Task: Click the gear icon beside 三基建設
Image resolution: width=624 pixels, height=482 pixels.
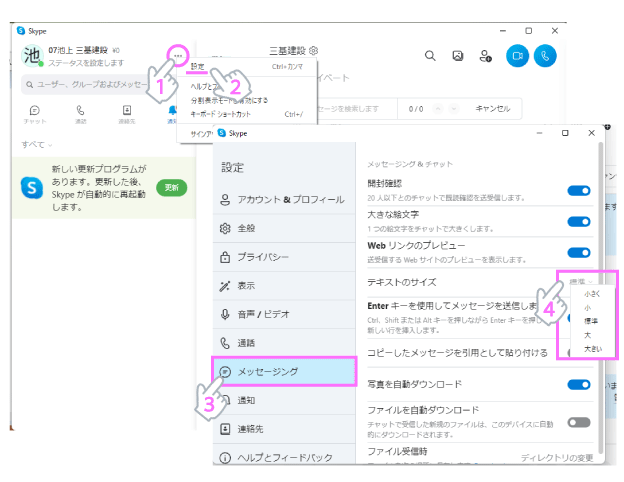Action: [x=314, y=51]
